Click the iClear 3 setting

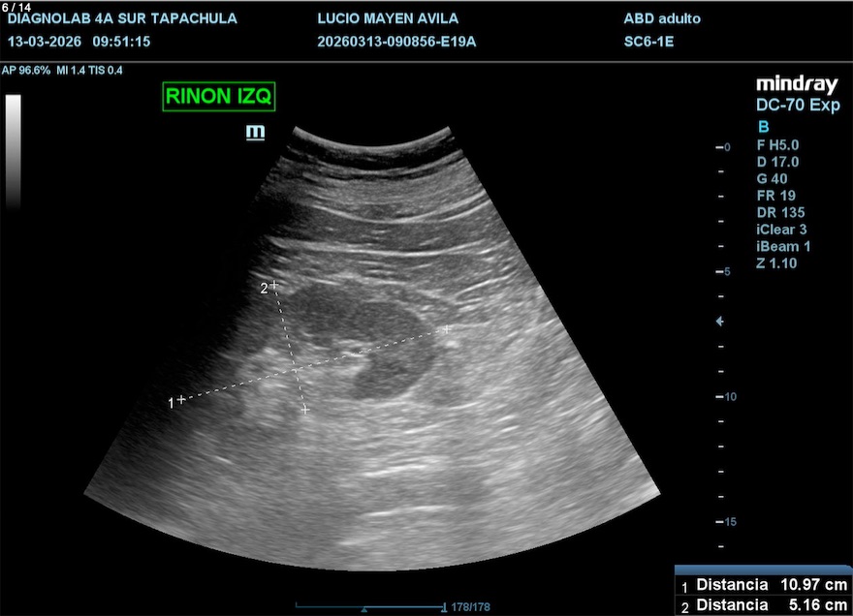coord(781,230)
